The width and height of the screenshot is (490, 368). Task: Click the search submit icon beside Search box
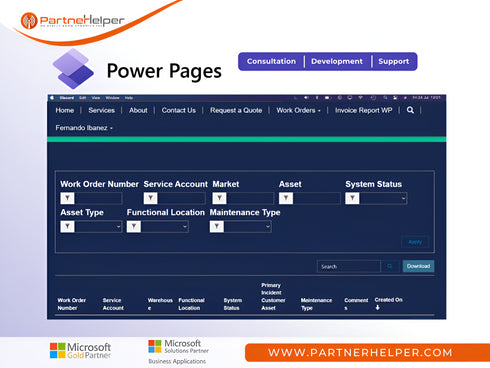pyautogui.click(x=390, y=266)
